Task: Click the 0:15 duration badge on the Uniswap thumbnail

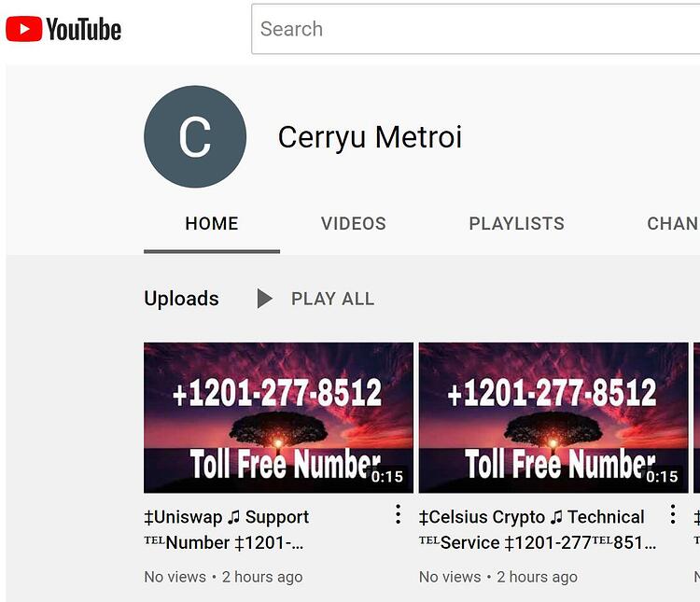Action: (x=387, y=477)
